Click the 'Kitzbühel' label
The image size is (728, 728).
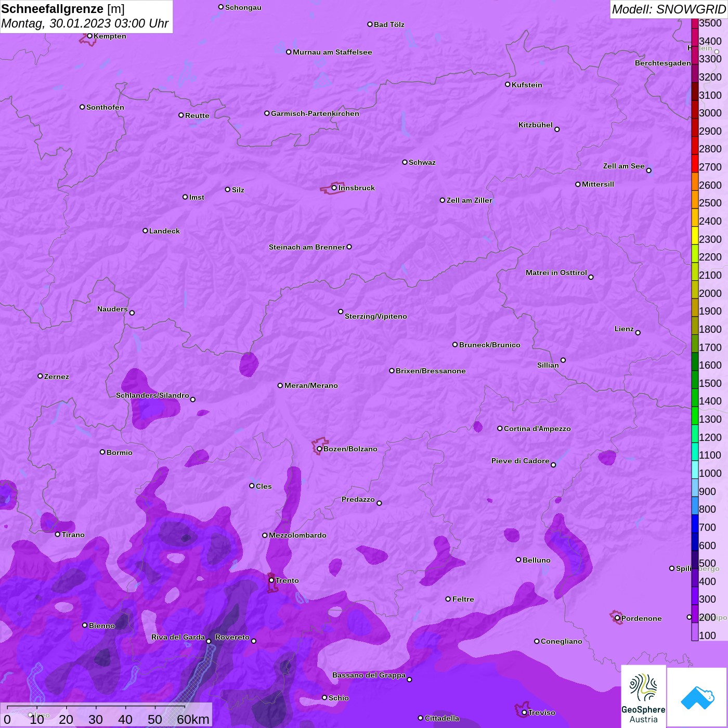[536, 125]
